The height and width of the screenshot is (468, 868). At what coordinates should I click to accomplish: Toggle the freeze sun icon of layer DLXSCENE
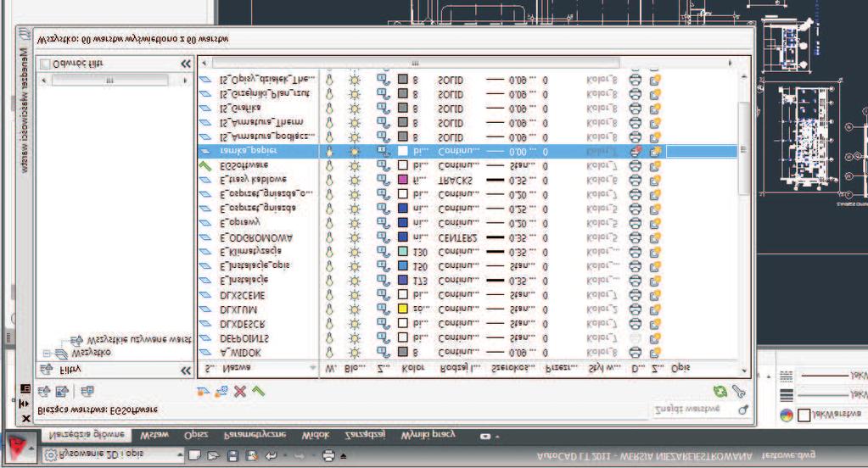pos(355,295)
